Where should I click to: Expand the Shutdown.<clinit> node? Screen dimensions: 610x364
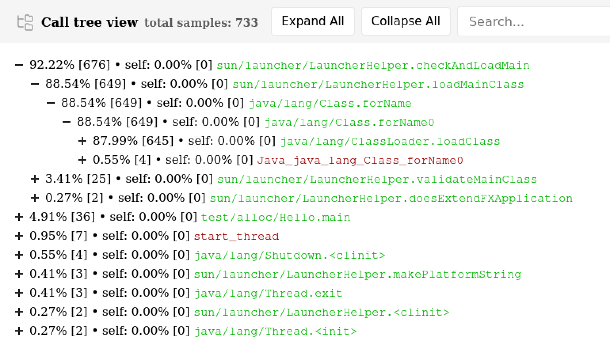(19, 255)
